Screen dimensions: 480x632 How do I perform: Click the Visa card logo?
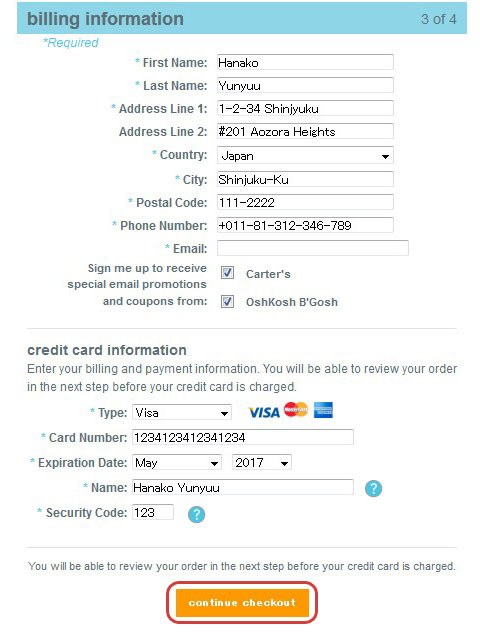[x=264, y=412]
